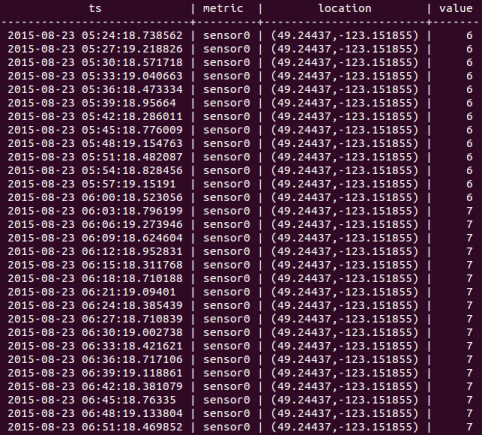Click value 7 in the 06:15:18.311768 row
The image size is (482, 435).
(469, 265)
